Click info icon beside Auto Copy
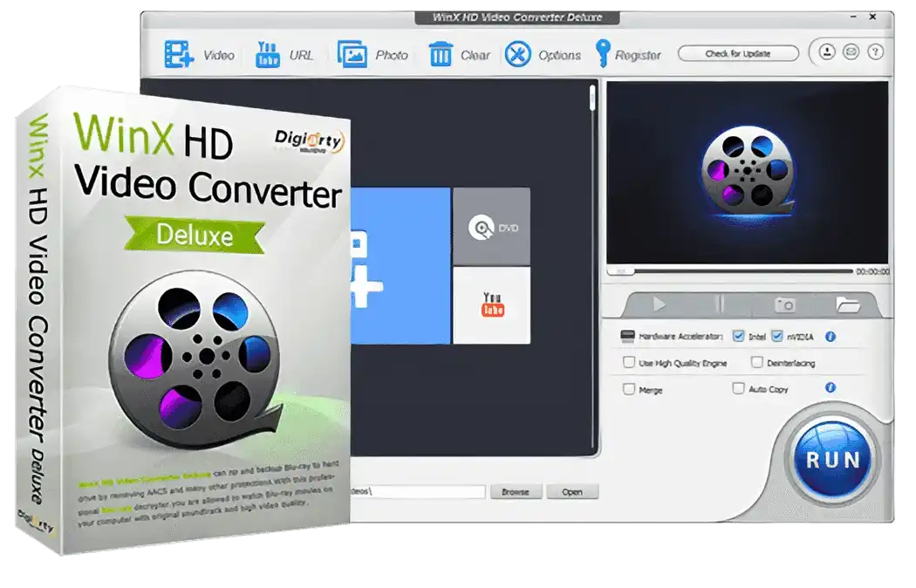This screenshot has width=916, height=588. (x=831, y=387)
